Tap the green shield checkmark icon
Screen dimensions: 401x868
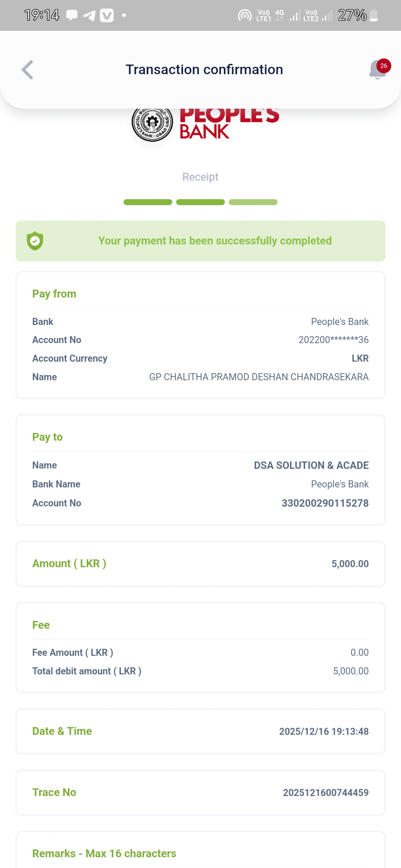[x=35, y=241]
